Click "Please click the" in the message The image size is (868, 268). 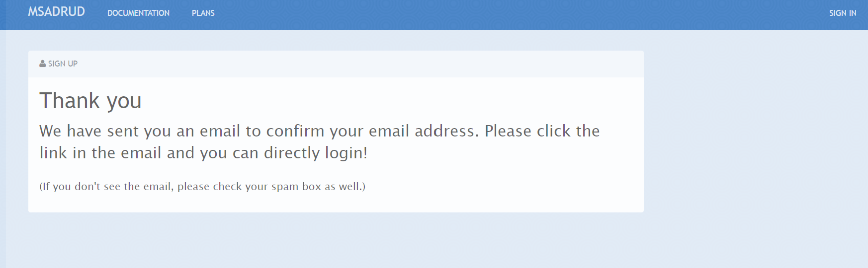click(542, 131)
